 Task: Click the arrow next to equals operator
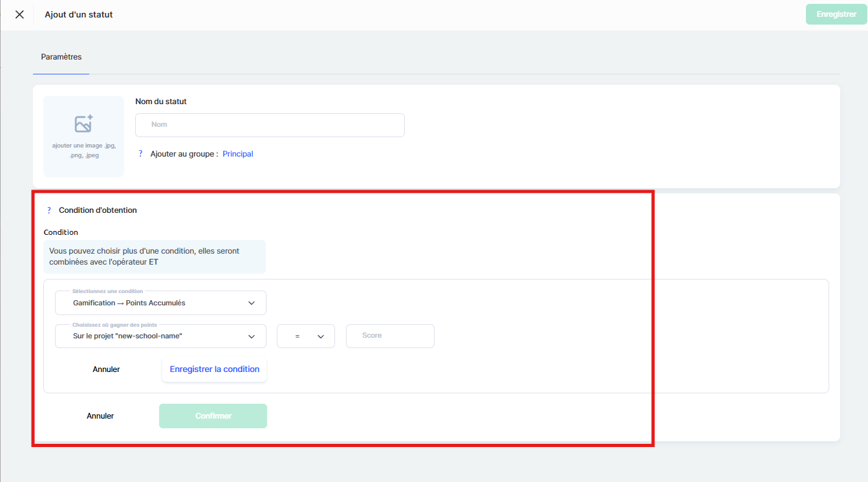tap(320, 336)
